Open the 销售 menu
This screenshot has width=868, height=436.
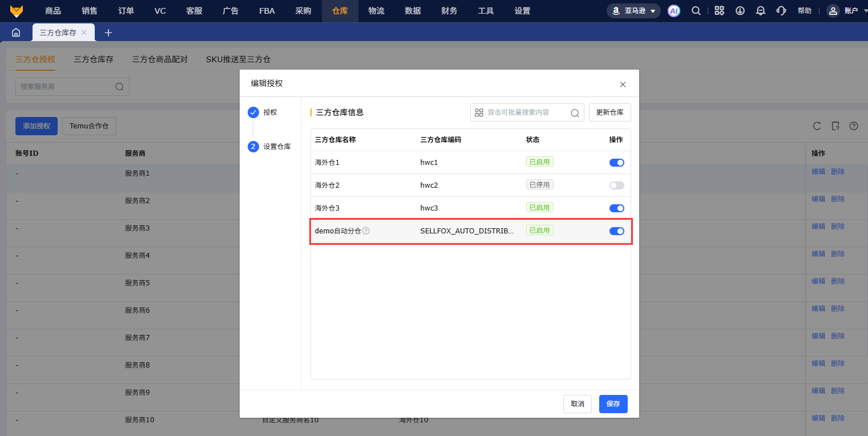coord(90,11)
